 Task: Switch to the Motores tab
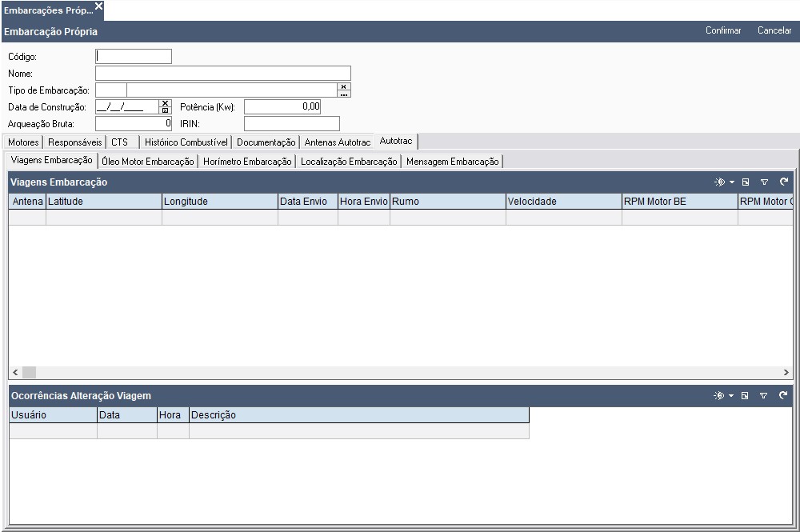coord(23,142)
